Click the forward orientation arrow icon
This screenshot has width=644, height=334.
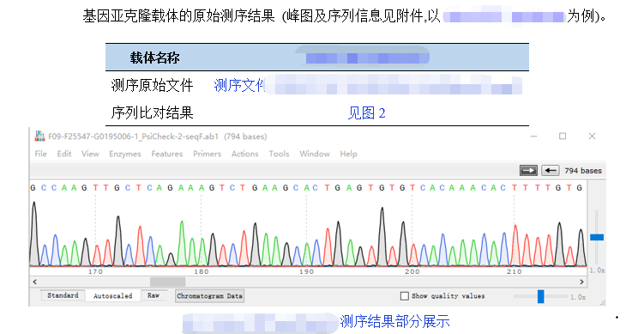(x=528, y=170)
